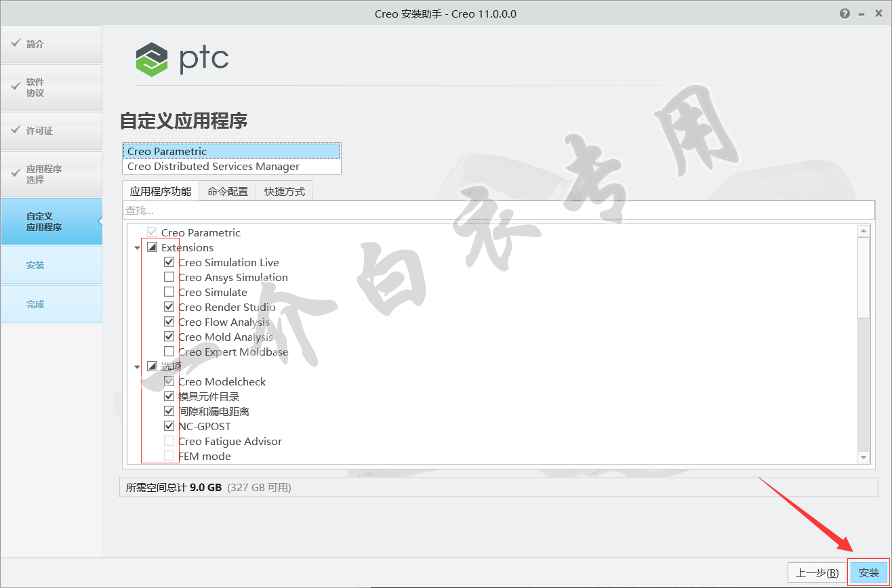Click 安装 install button

point(869,572)
